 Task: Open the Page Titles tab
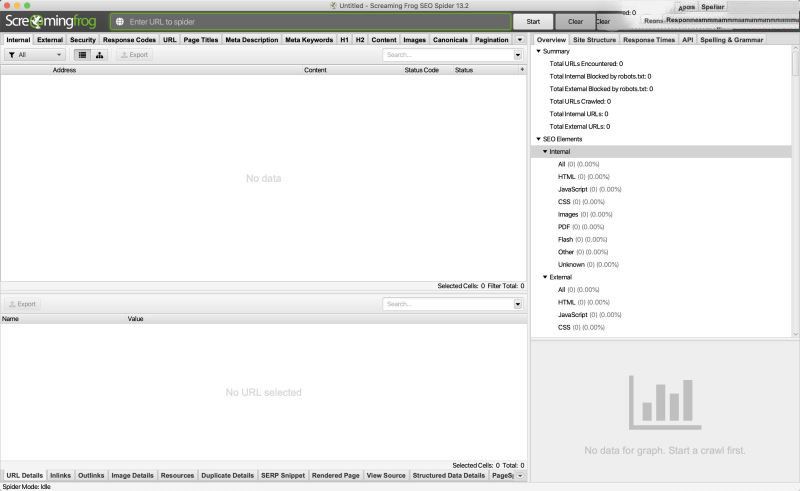click(201, 40)
